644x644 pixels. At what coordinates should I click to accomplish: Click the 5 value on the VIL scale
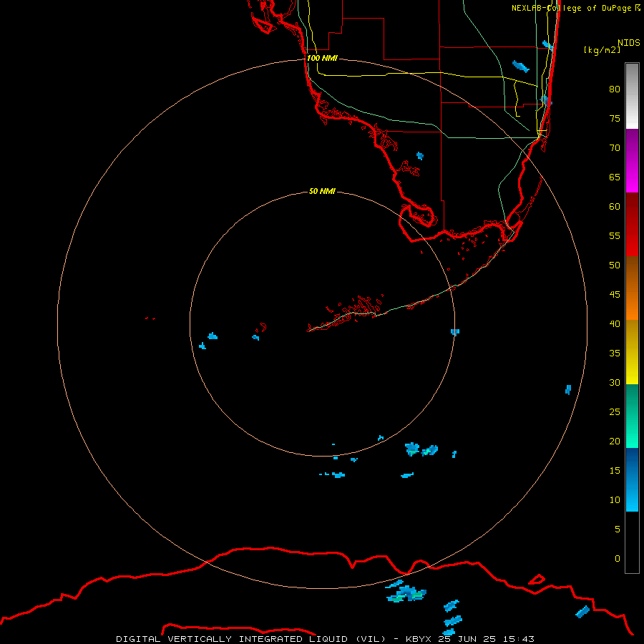click(x=618, y=530)
